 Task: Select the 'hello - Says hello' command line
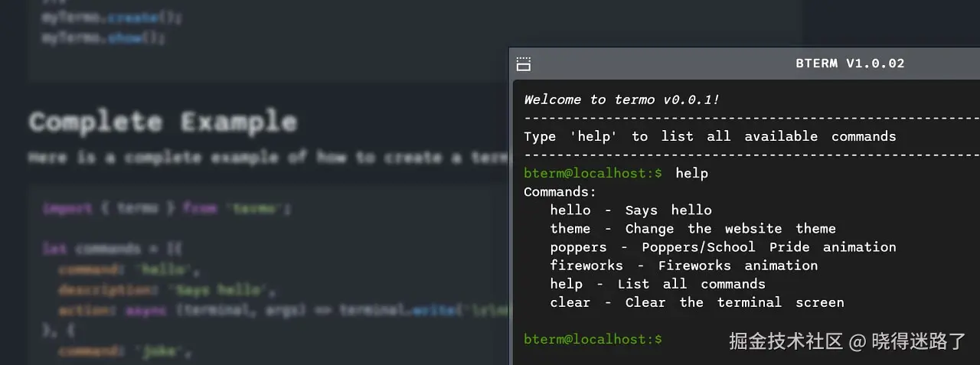[630, 210]
